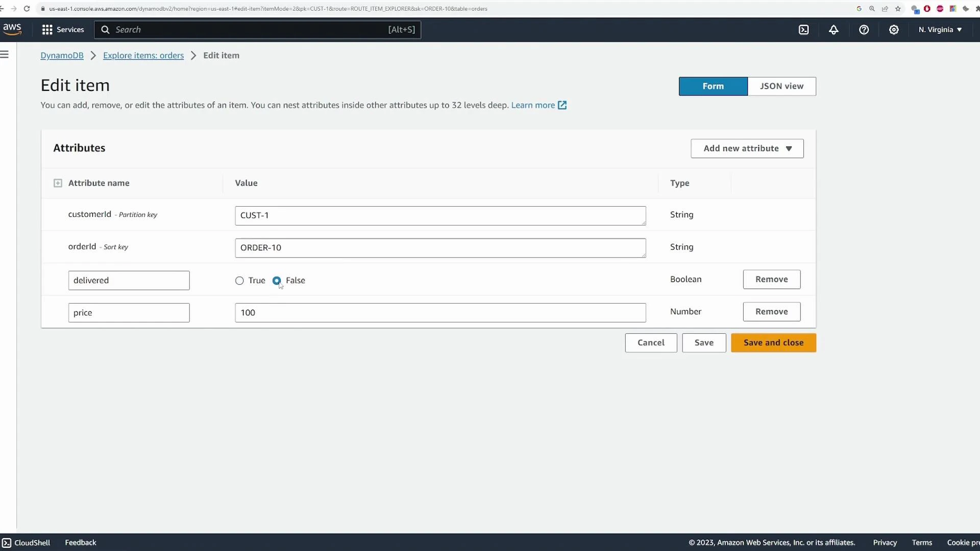Launch CloudShell from the top toolbar icon

[804, 30]
